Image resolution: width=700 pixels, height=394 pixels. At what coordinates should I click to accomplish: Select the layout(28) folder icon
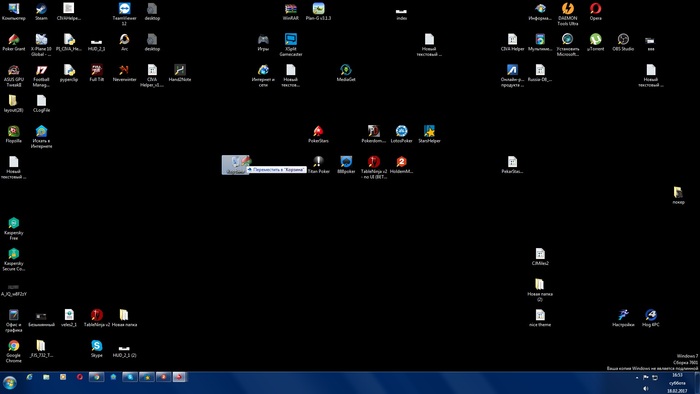coord(13,104)
